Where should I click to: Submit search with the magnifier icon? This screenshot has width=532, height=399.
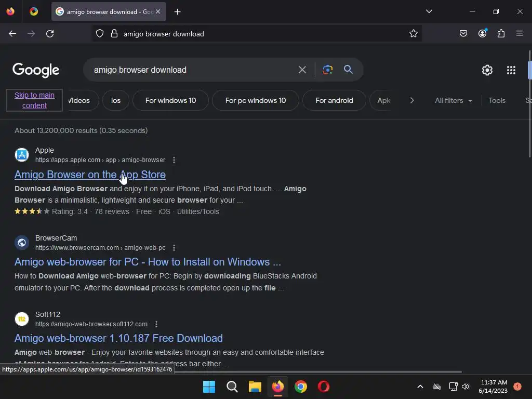348,70
